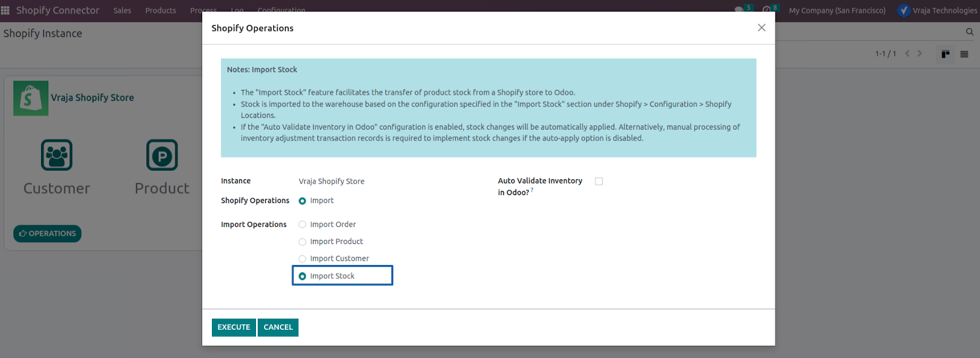
Task: Open Vraja Shopify Store card title
Action: tap(92, 98)
